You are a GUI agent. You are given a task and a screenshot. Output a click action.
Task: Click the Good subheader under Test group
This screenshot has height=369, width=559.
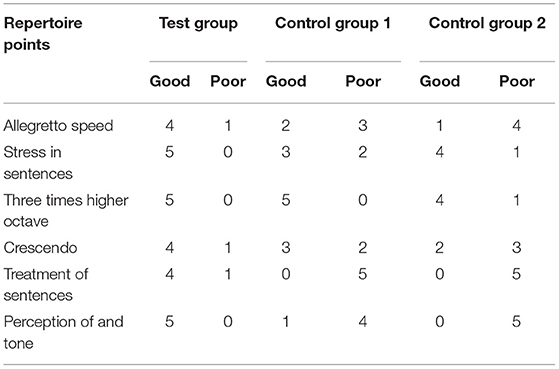170,81
